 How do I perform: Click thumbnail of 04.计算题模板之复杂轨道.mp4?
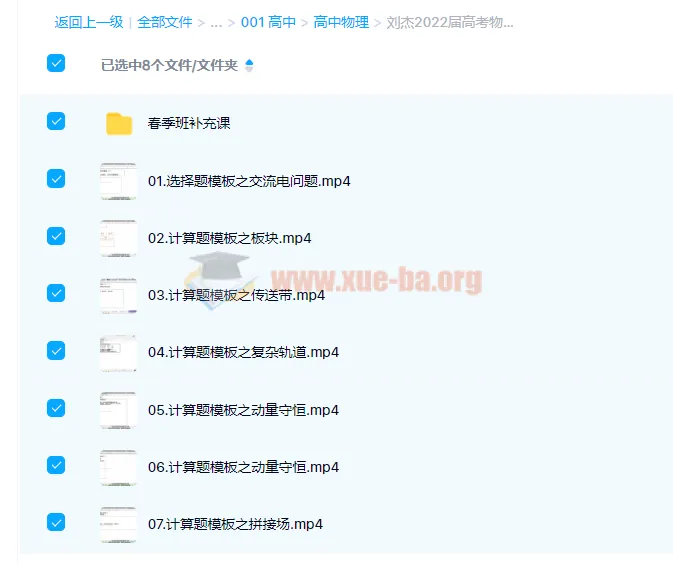pos(118,352)
